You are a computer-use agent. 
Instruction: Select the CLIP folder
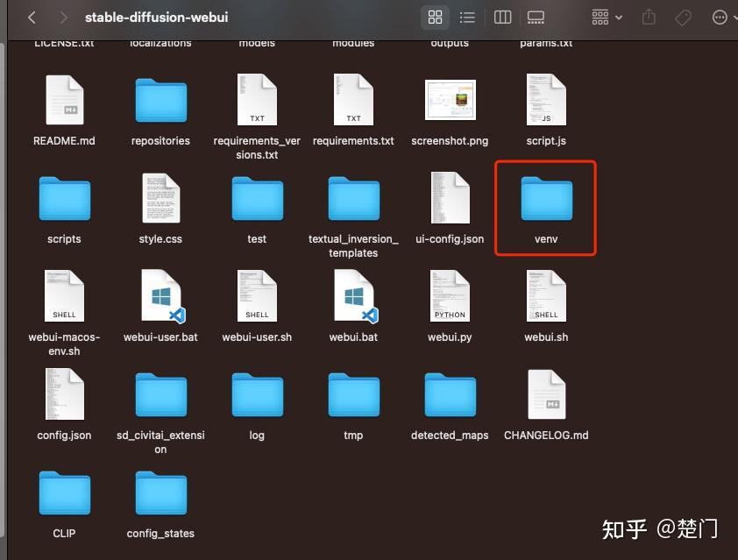(64, 493)
